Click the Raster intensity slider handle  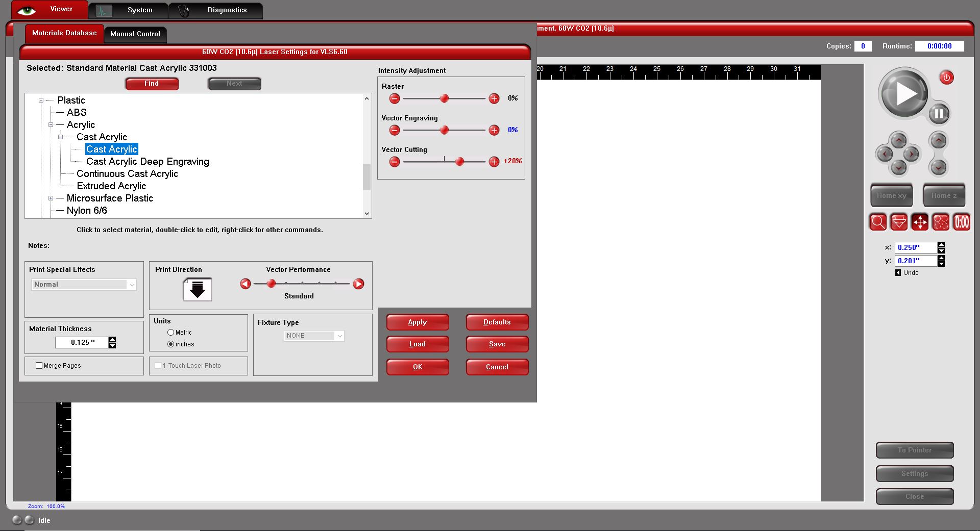(444, 98)
